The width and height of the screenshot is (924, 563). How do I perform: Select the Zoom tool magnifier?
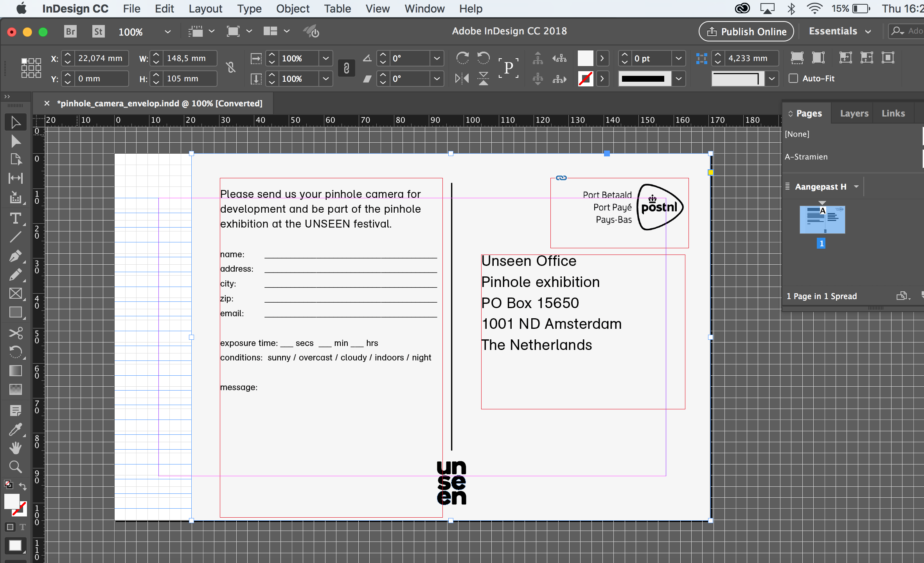pyautogui.click(x=15, y=466)
